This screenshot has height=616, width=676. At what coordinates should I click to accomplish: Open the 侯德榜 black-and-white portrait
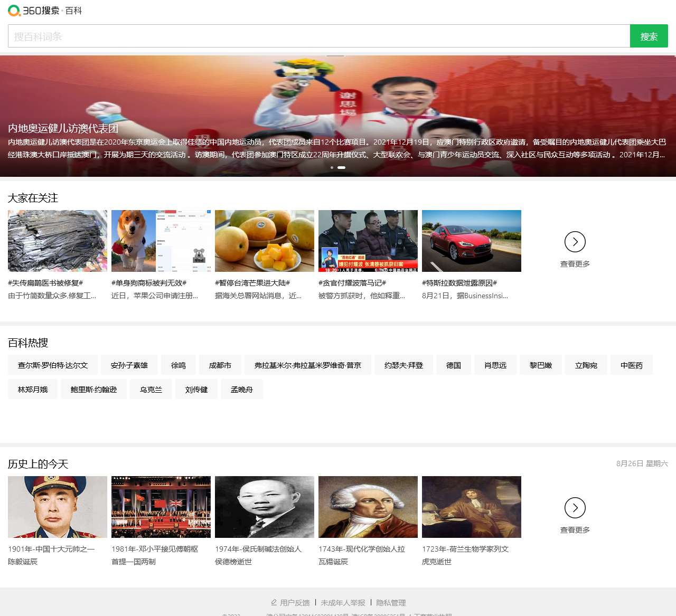pos(265,507)
